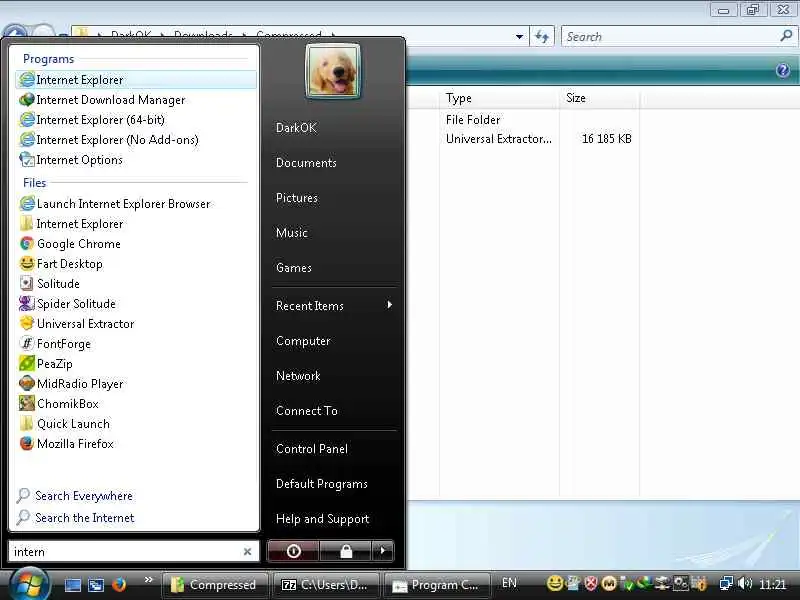Open Network from start menu
The height and width of the screenshot is (600, 800).
298,376
